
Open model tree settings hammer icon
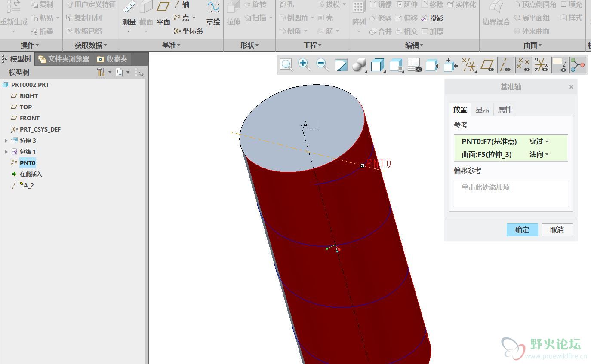click(x=101, y=72)
